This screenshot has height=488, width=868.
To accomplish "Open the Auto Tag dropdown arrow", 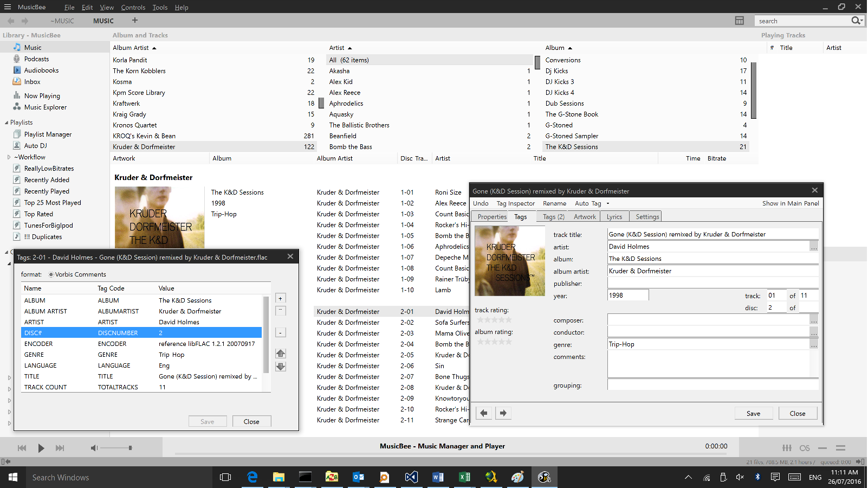I will (x=608, y=203).
